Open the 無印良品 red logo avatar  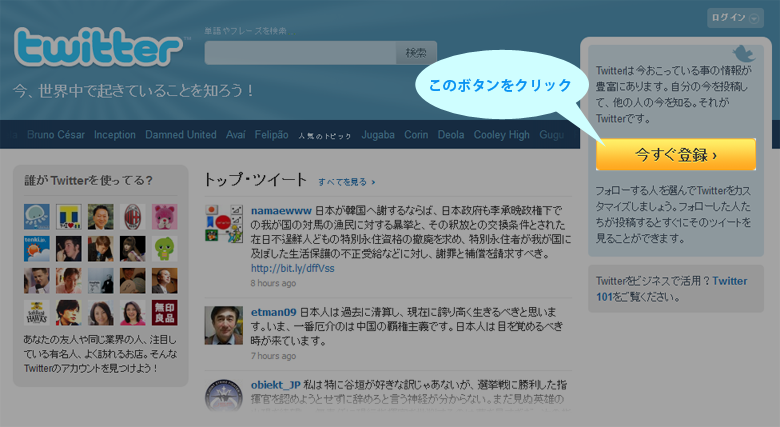165,313
